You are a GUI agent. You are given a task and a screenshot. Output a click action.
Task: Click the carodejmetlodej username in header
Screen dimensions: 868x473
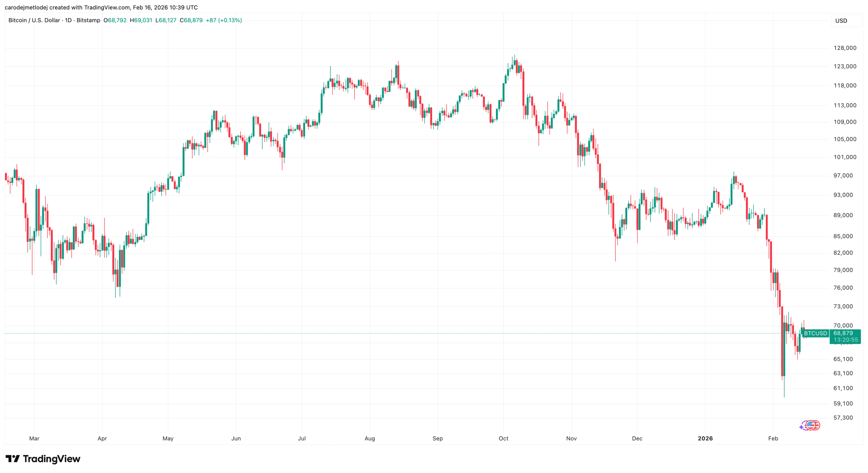click(26, 7)
